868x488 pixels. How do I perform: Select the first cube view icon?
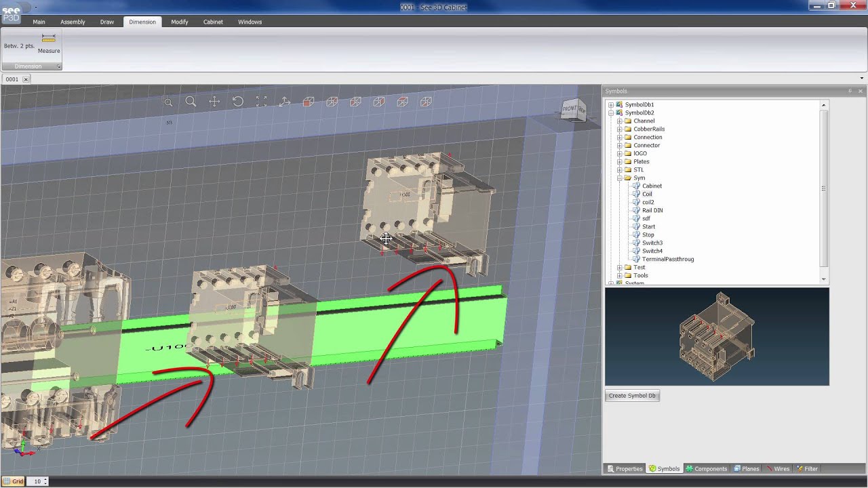click(309, 102)
